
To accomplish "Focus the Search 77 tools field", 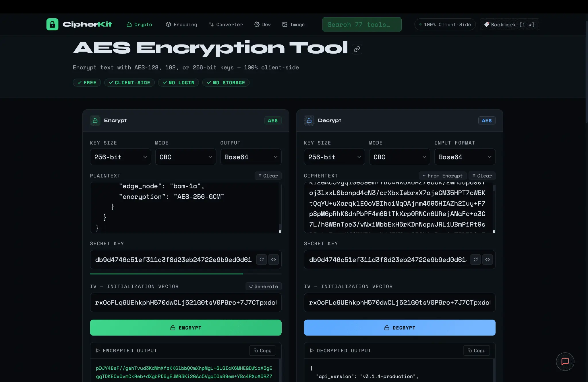I will point(362,24).
